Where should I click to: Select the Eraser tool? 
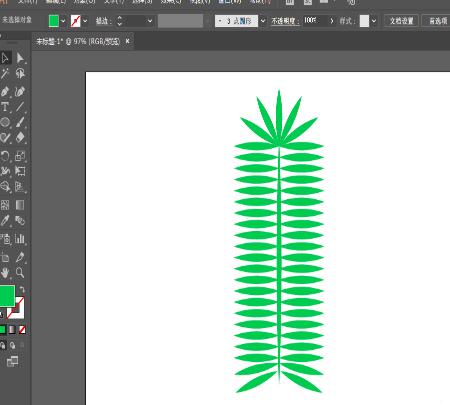coord(20,137)
